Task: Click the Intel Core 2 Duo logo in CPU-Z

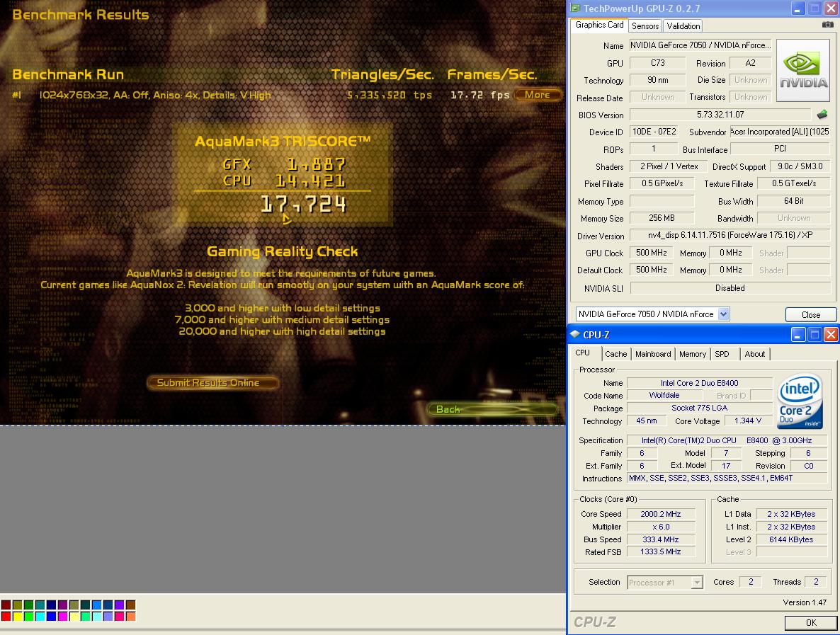Action: point(800,401)
